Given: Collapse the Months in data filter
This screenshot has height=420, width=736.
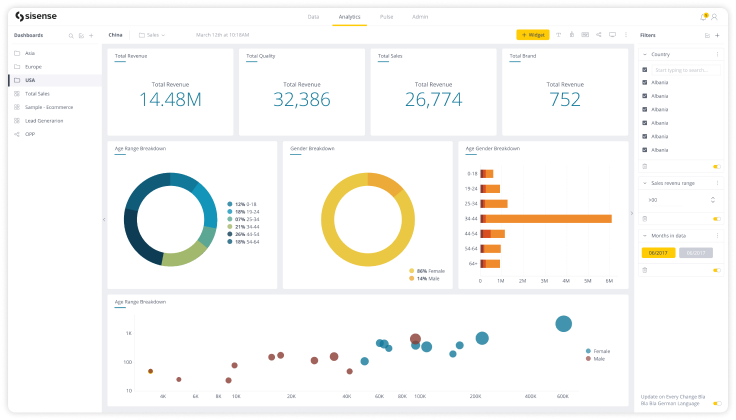Looking at the screenshot, I should point(643,235).
